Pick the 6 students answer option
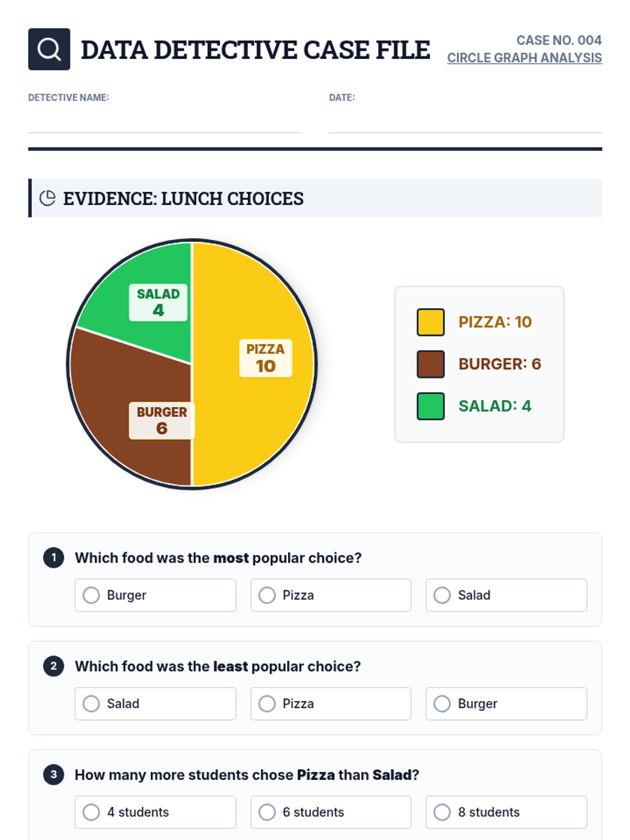 (331, 812)
